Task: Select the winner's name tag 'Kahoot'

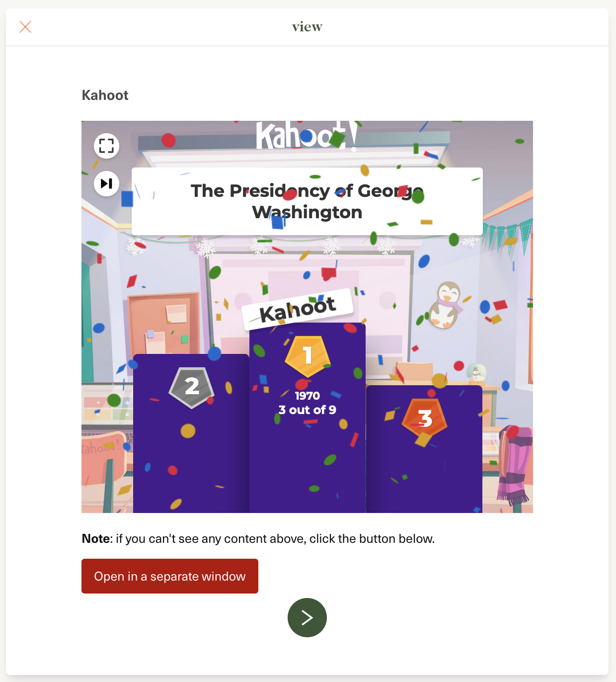Action: tap(298, 309)
